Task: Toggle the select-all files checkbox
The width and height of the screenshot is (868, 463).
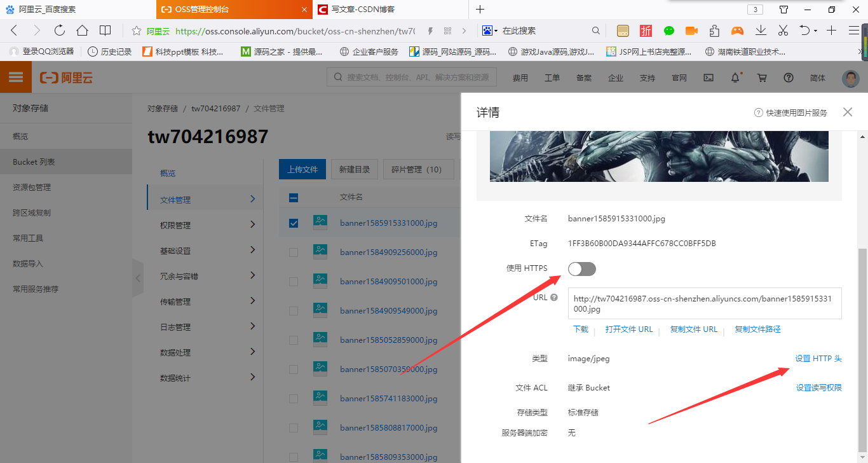Action: (294, 198)
